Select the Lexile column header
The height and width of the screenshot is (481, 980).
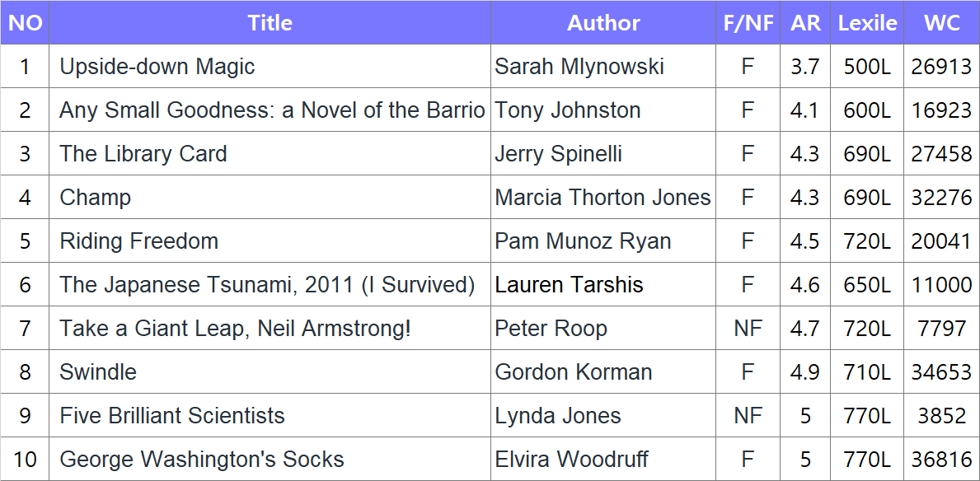pos(867,23)
